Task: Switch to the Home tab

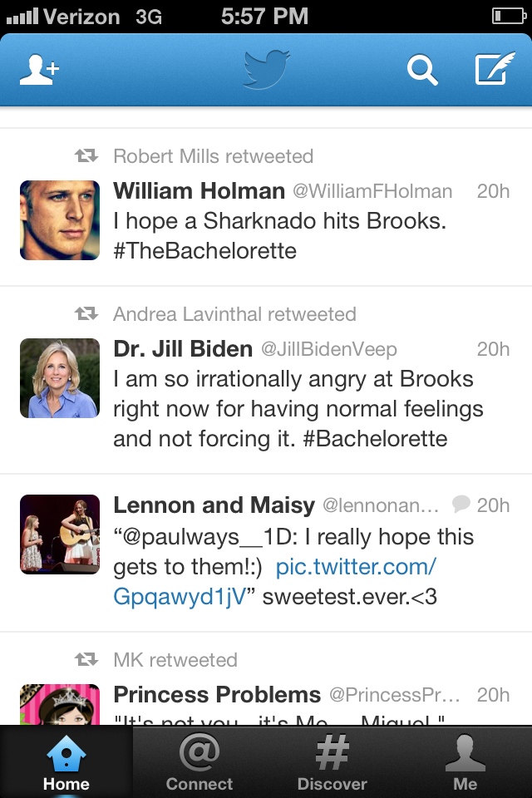Action: click(66, 762)
